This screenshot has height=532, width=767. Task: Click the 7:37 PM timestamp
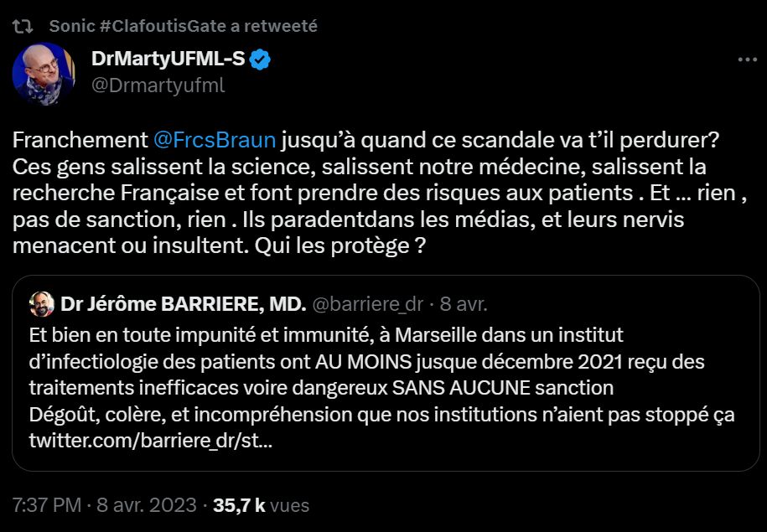coord(47,506)
